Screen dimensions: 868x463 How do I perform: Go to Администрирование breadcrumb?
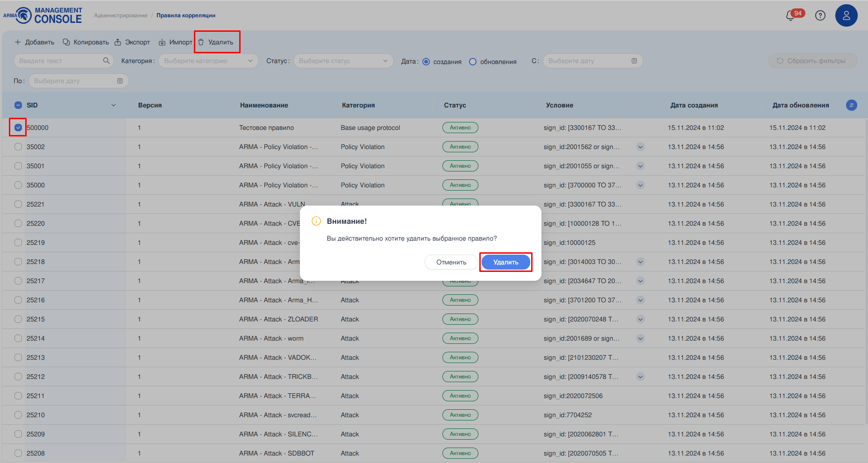tap(121, 15)
